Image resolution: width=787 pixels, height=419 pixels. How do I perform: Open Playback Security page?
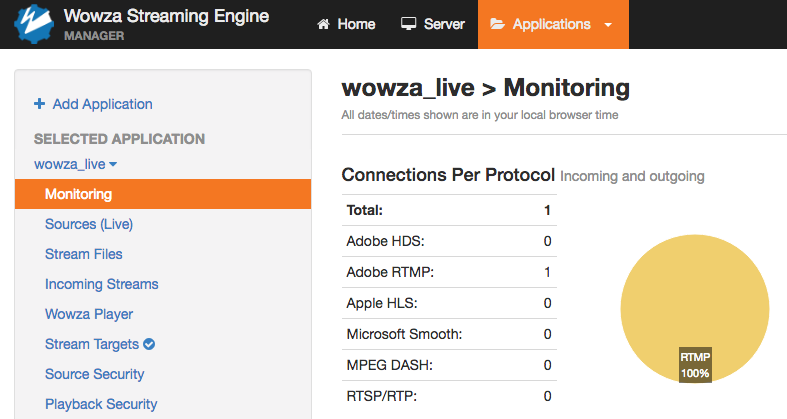101,404
